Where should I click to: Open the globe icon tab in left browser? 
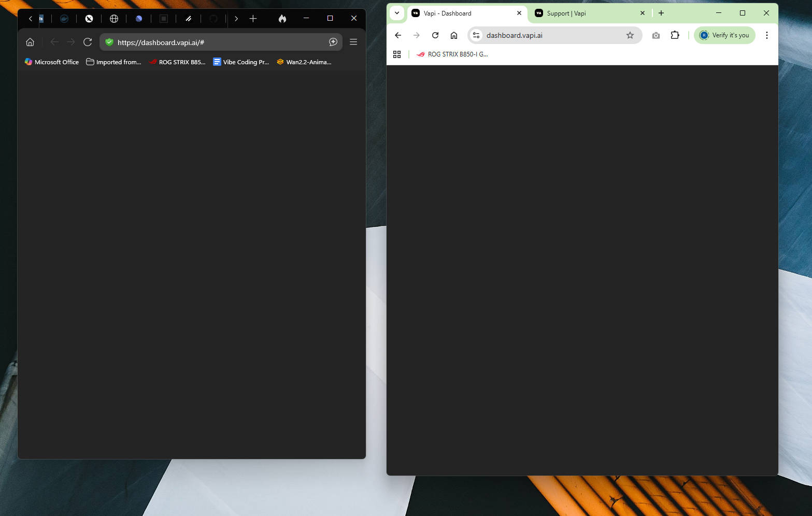coord(114,19)
